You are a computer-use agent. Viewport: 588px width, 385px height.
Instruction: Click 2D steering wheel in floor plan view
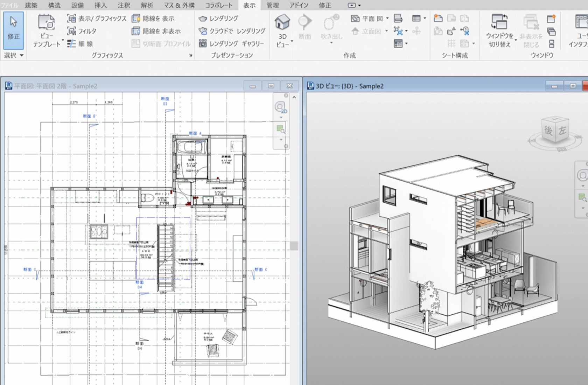pos(280,107)
